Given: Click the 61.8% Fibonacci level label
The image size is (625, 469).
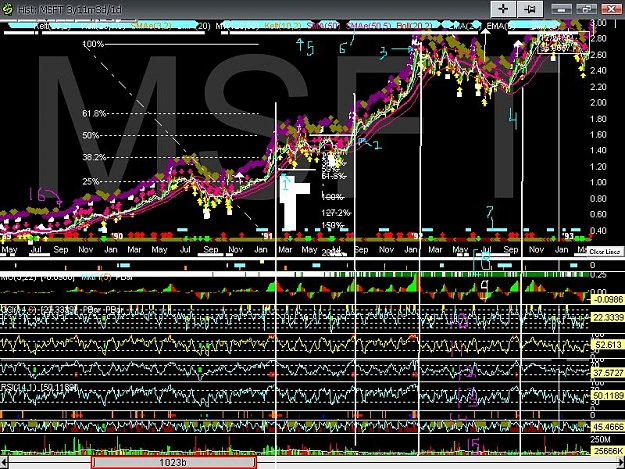Looking at the screenshot, I should pos(94,114).
